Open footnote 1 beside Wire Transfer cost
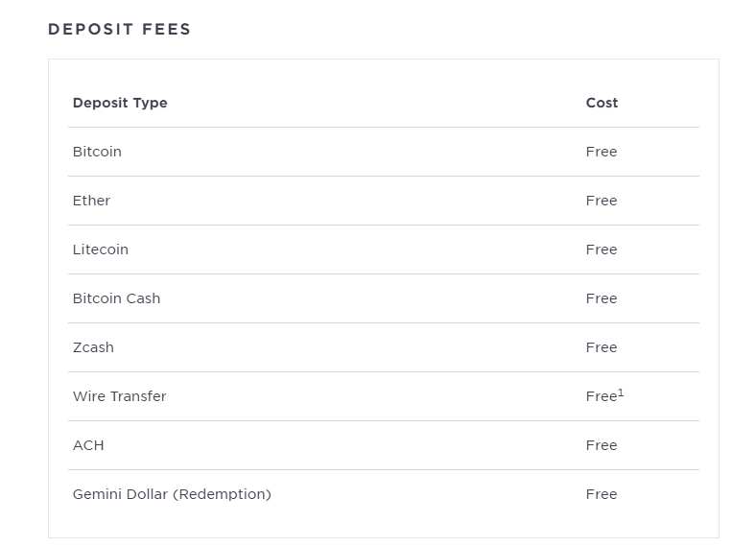The height and width of the screenshot is (547, 756). pyautogui.click(x=621, y=392)
